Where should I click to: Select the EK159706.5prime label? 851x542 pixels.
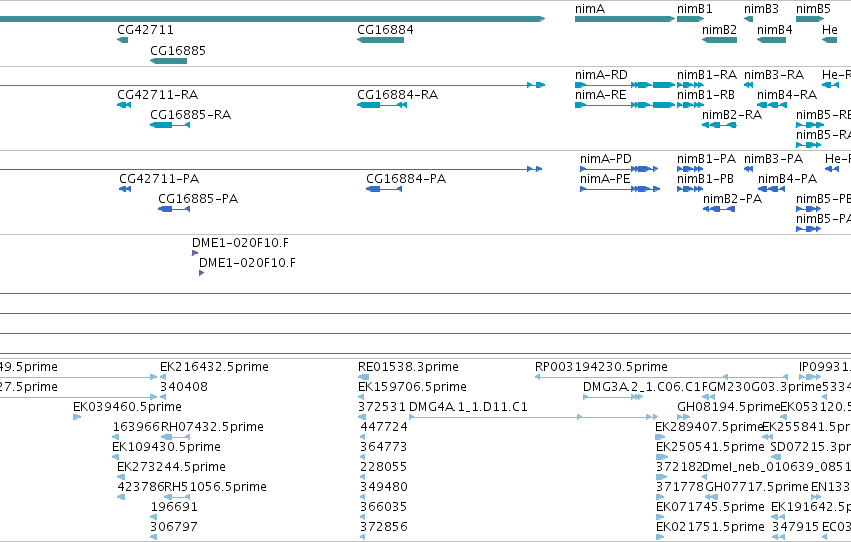click(412, 387)
